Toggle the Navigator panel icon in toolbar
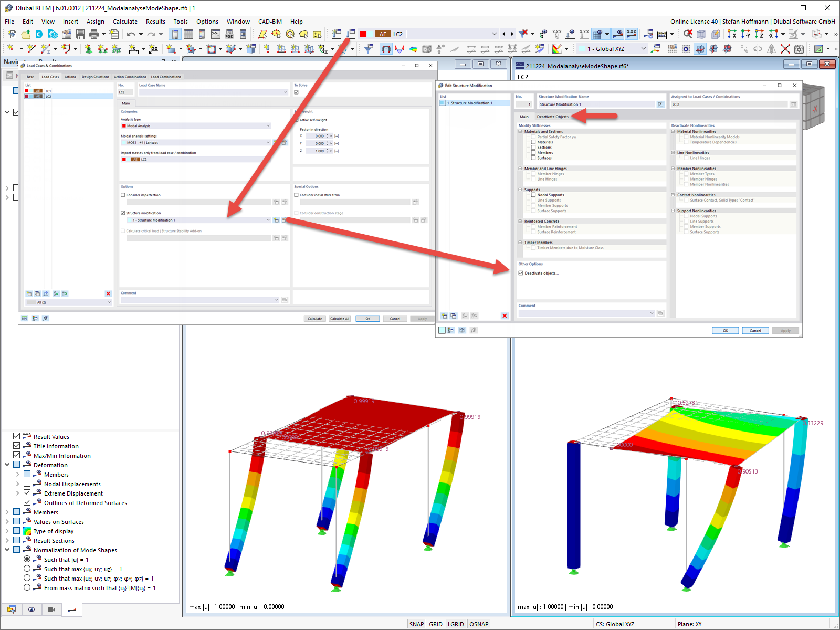840x630 pixels. click(x=175, y=34)
